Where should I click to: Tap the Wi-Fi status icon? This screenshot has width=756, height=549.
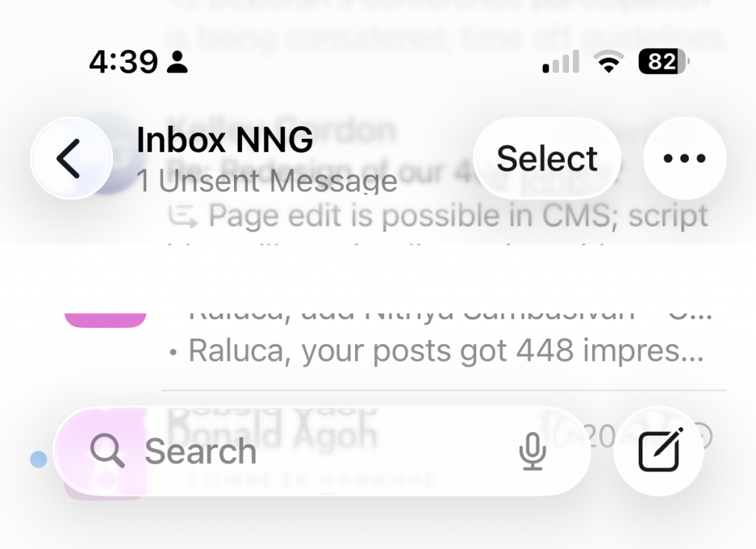[x=608, y=62]
